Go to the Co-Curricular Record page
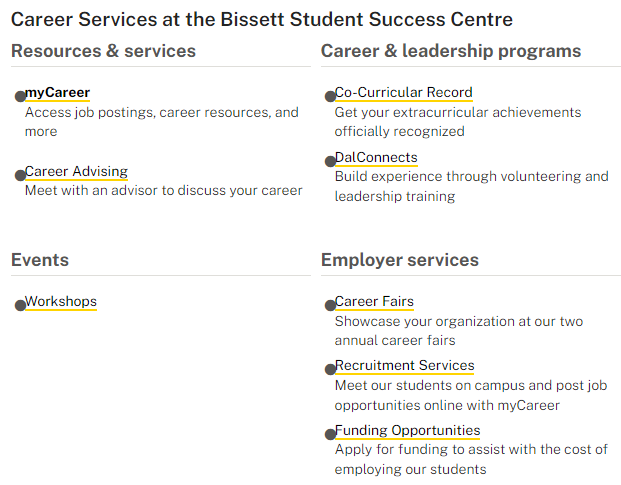621x485 pixels. (x=404, y=93)
